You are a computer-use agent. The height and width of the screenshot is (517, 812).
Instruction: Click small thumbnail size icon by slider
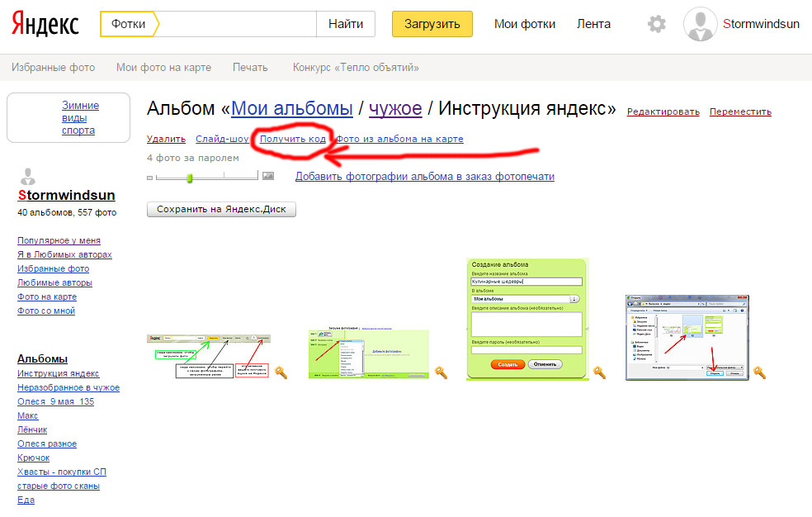tap(149, 178)
